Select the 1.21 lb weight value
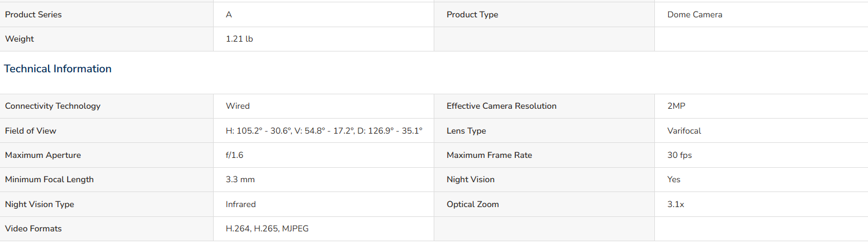The height and width of the screenshot is (247, 868). point(239,39)
